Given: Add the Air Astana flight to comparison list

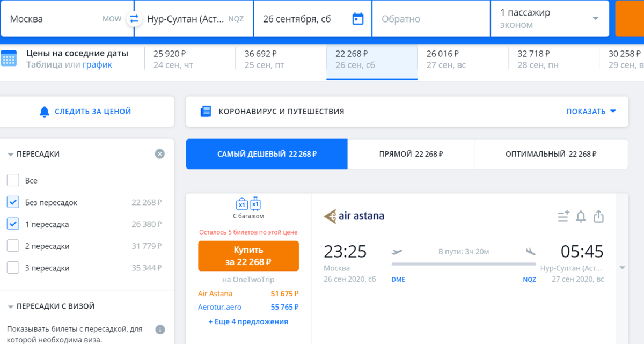Looking at the screenshot, I should tap(563, 216).
